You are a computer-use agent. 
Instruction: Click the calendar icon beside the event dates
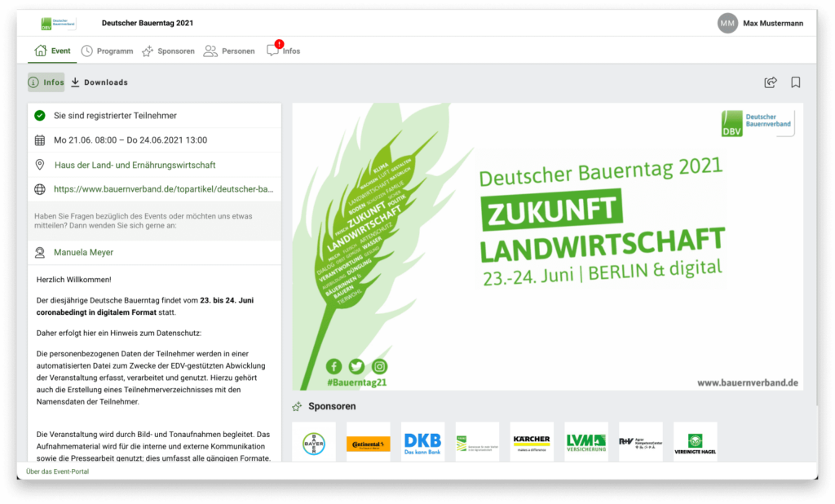point(38,140)
